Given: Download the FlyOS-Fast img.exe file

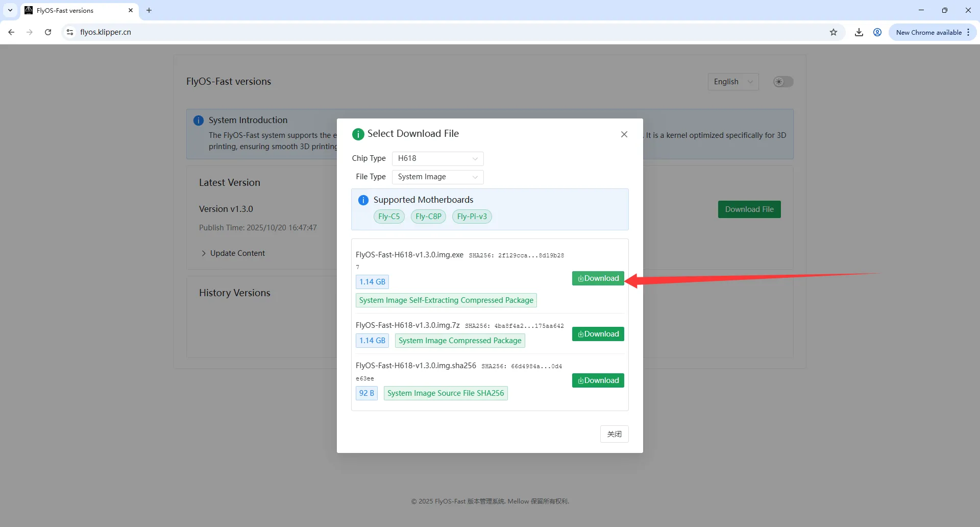Looking at the screenshot, I should click(598, 278).
